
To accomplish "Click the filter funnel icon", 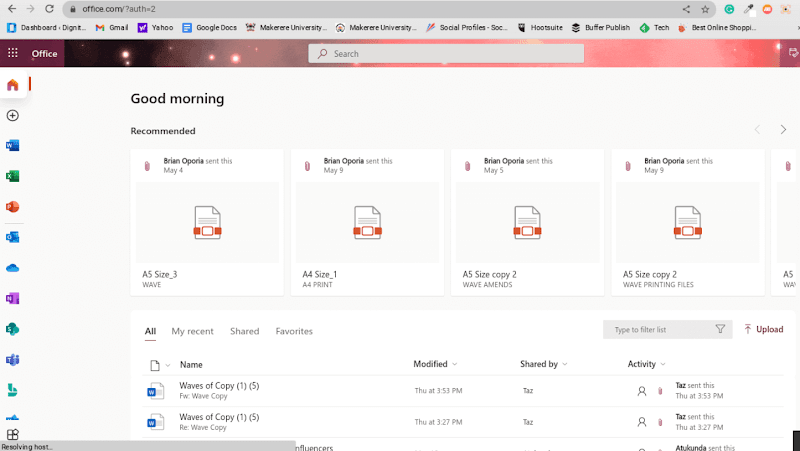I will [720, 329].
